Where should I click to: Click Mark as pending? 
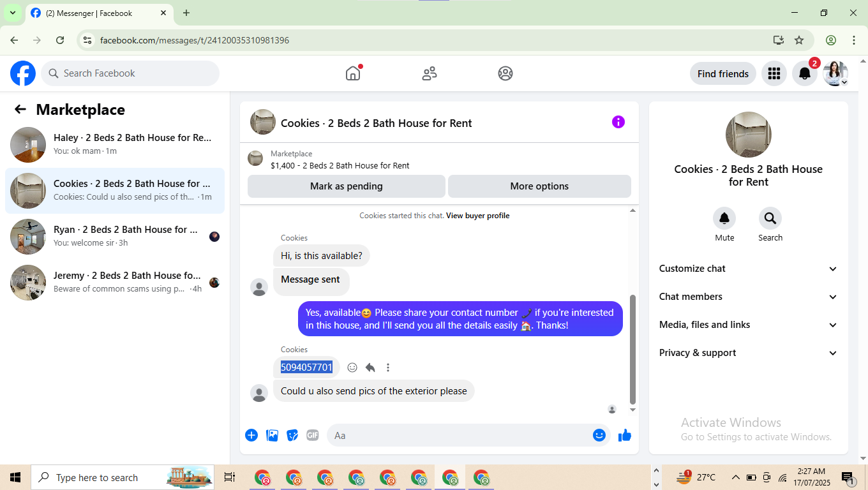pyautogui.click(x=347, y=186)
